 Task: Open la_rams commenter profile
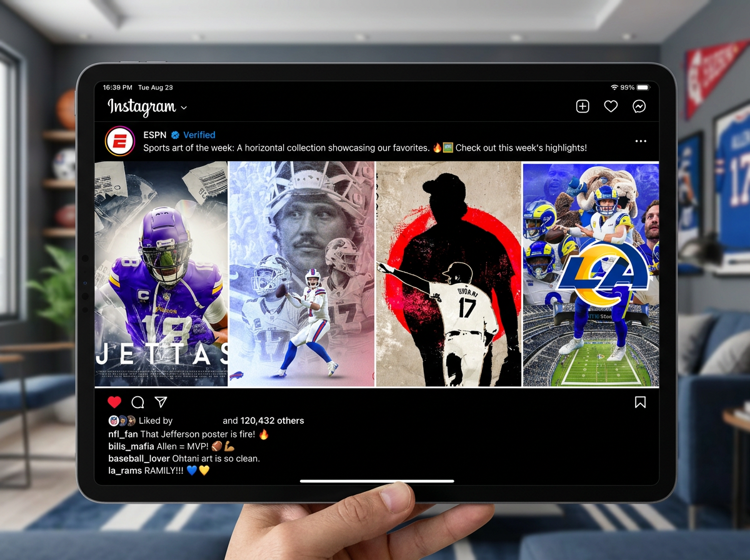(125, 471)
